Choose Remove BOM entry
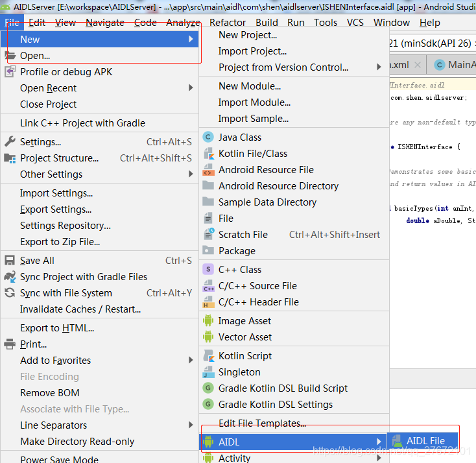The image size is (476, 463). click(x=100, y=392)
